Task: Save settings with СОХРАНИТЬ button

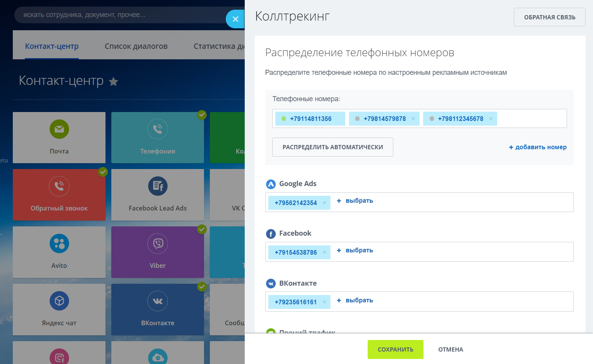Action: 396,350
